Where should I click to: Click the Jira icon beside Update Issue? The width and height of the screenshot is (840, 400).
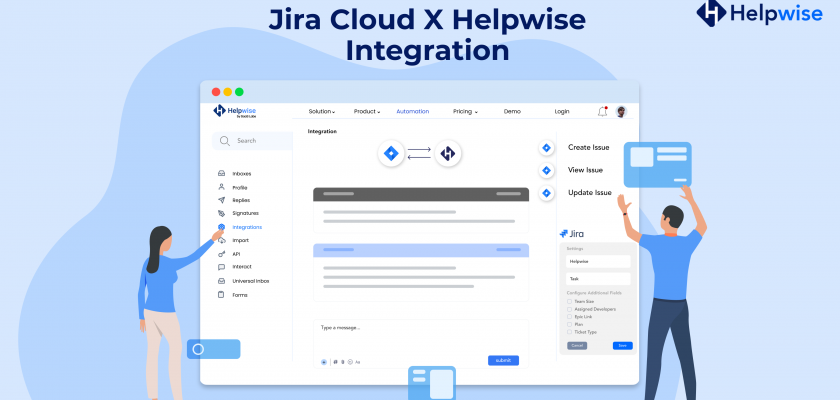pyautogui.click(x=546, y=193)
